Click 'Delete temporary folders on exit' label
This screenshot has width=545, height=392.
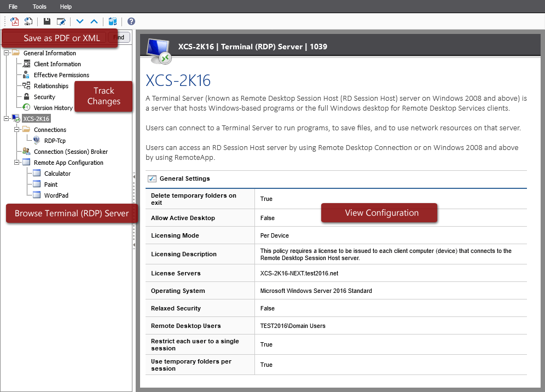pos(194,199)
